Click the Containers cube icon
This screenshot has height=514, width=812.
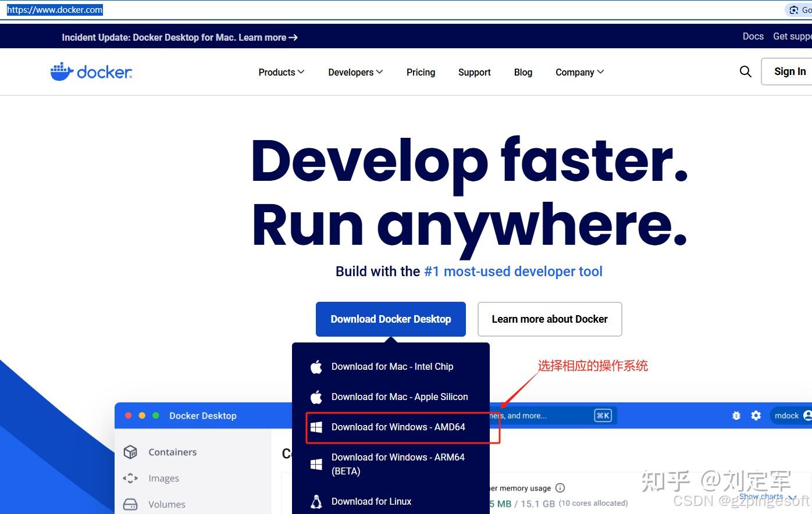(x=131, y=452)
